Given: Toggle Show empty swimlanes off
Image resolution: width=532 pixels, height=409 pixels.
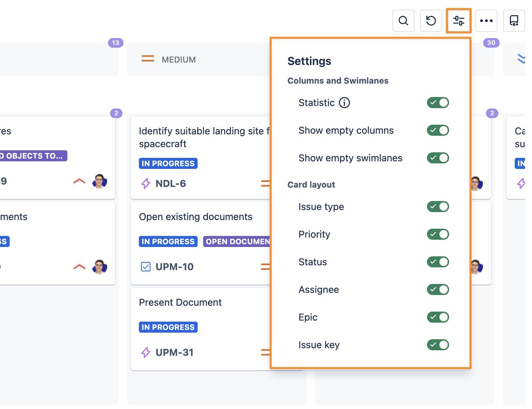Looking at the screenshot, I should coord(438,158).
